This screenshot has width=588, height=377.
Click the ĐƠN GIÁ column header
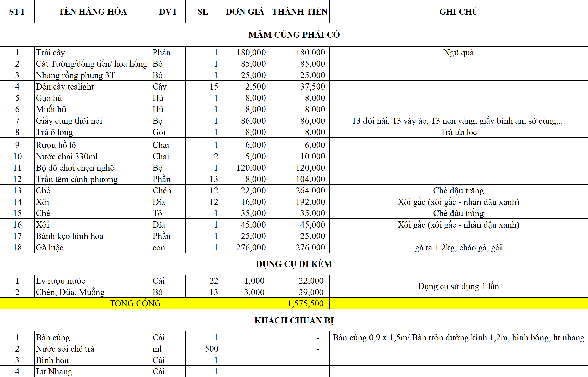(245, 12)
